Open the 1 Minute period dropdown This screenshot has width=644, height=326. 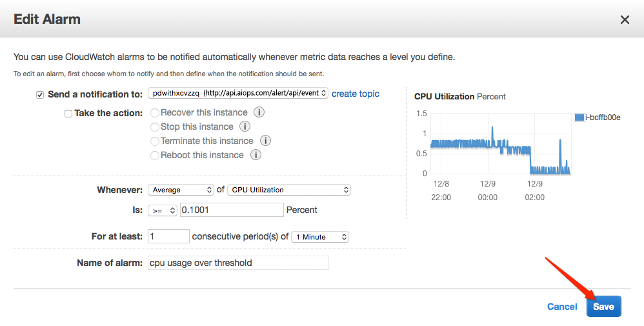320,237
